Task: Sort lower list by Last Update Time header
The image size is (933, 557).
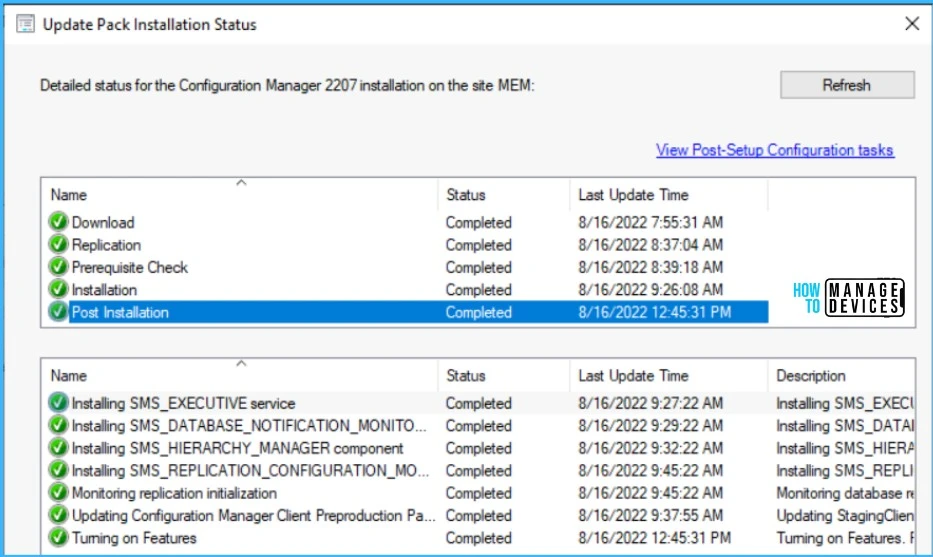Action: coord(669,375)
